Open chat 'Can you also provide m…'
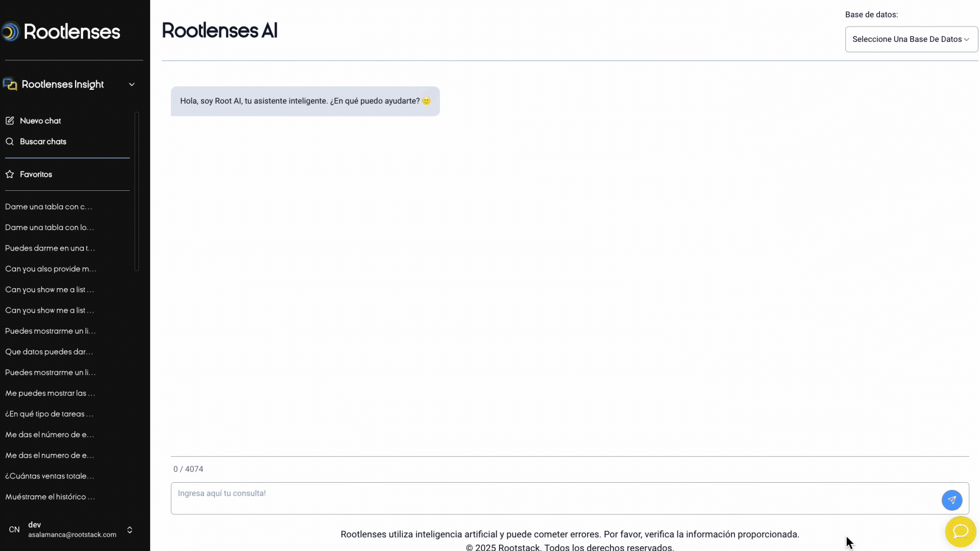The width and height of the screenshot is (980, 551). tap(51, 269)
